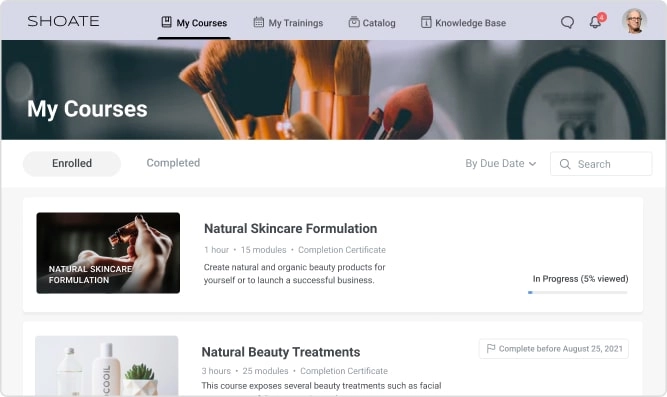The height and width of the screenshot is (397, 667).
Task: Click the Natural Skincare Formulation thumbnail
Action: coord(108,253)
